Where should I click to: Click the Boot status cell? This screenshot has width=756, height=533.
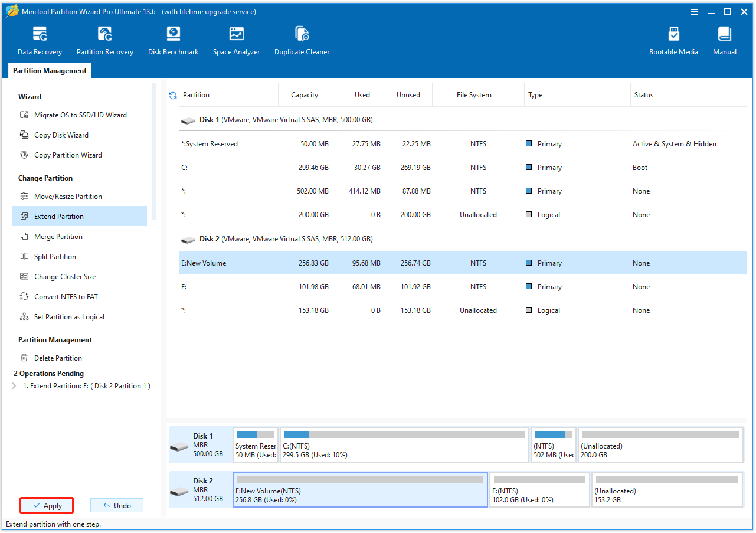click(x=640, y=168)
